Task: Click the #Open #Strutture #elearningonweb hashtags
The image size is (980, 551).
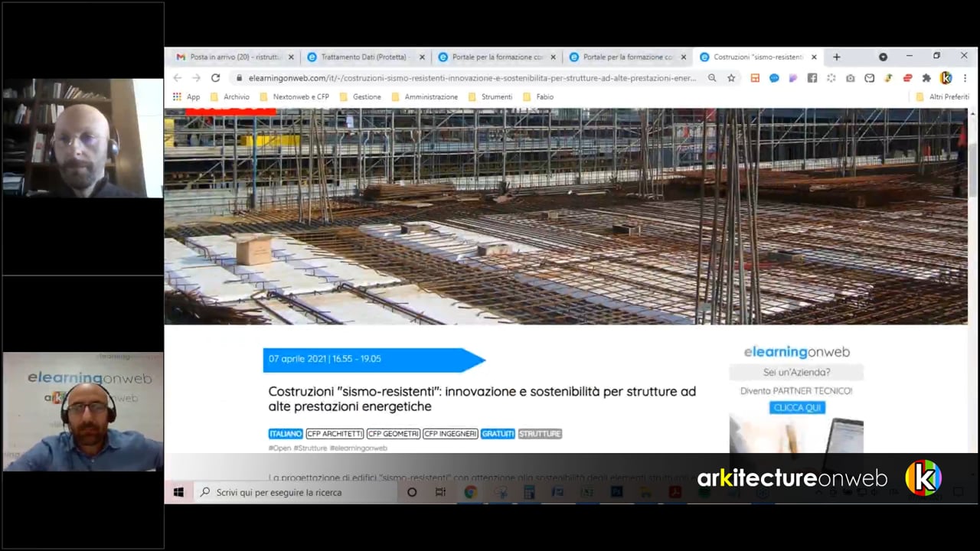Action: point(328,448)
